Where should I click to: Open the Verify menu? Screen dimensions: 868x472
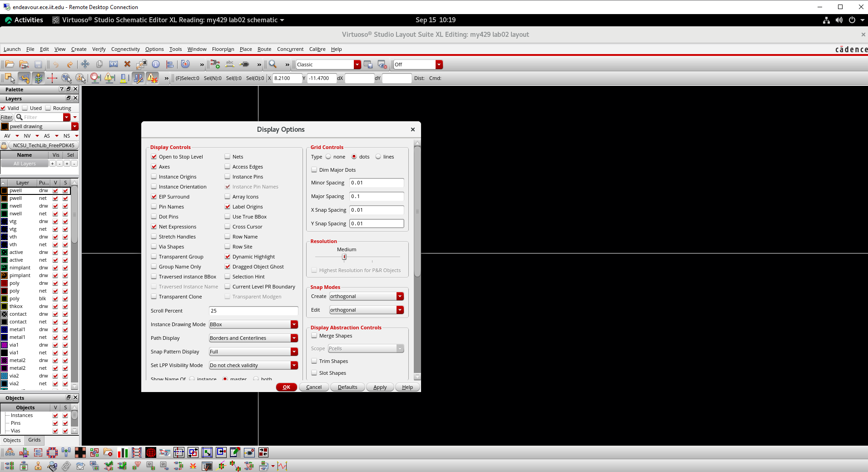99,49
